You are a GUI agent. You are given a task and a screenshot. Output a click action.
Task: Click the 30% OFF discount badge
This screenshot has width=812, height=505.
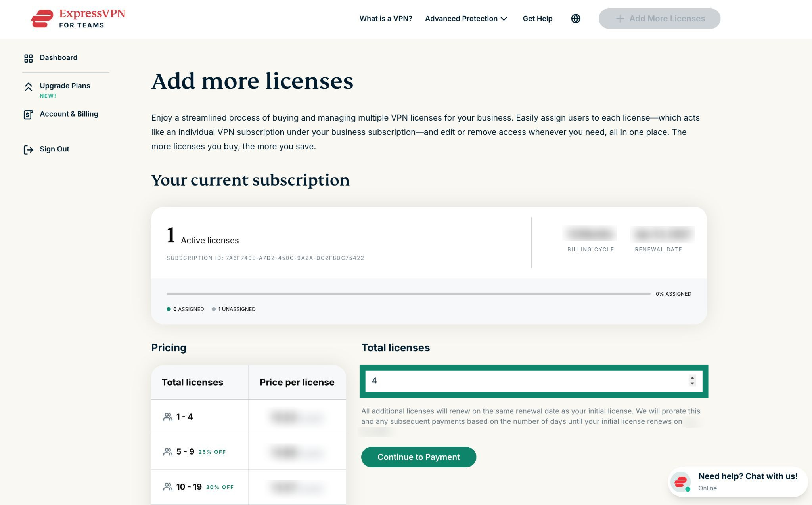coord(220,487)
